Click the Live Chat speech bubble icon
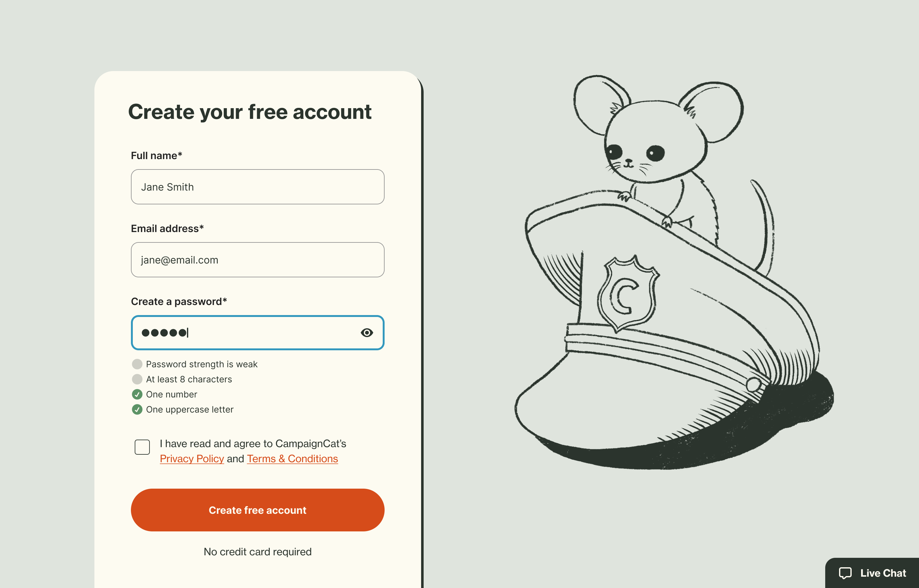Screen dimensions: 919x588 [x=845, y=573]
